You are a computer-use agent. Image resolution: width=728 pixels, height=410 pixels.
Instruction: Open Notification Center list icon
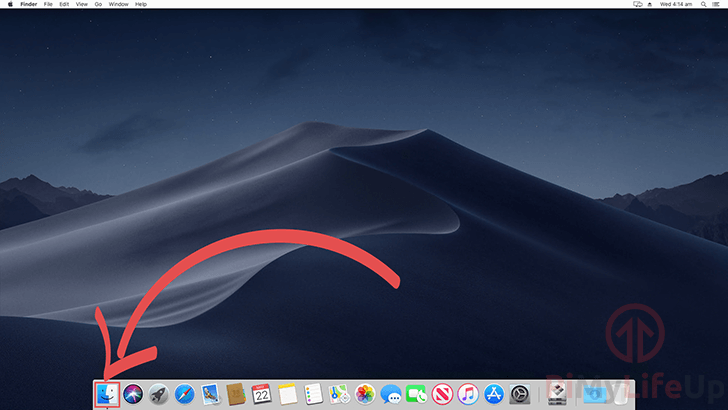(716, 4)
